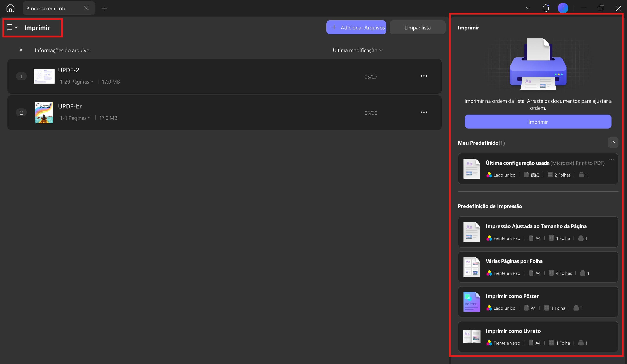627x364 pixels.
Task: Select Impressão Ajustada ao Tamanho da Página preset
Action: coord(538,232)
